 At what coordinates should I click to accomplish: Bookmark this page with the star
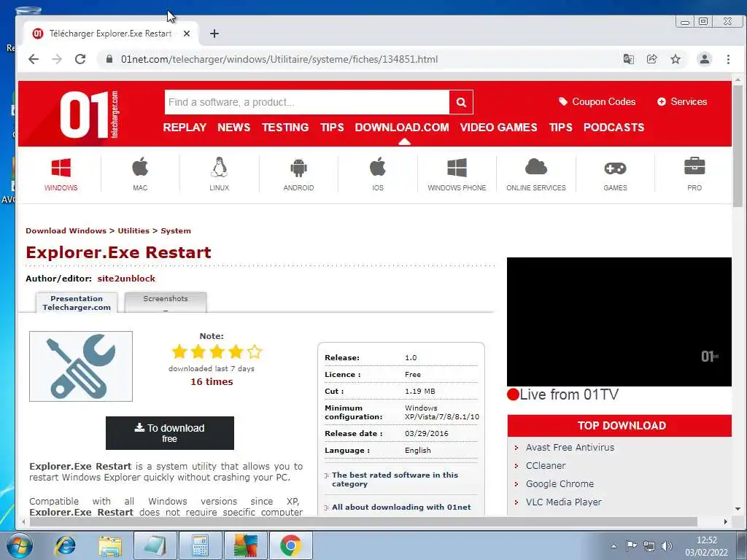[x=676, y=59]
